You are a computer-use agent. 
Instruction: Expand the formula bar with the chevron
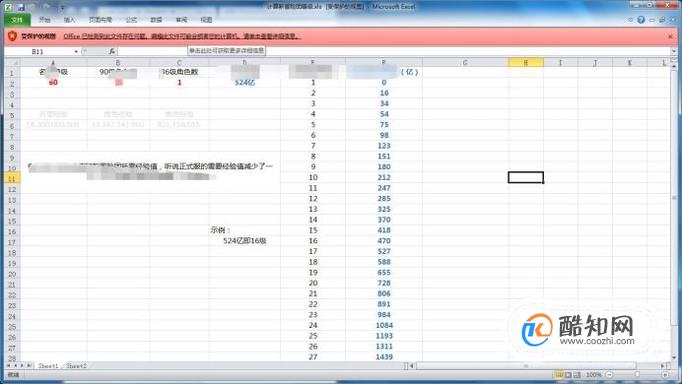click(674, 51)
